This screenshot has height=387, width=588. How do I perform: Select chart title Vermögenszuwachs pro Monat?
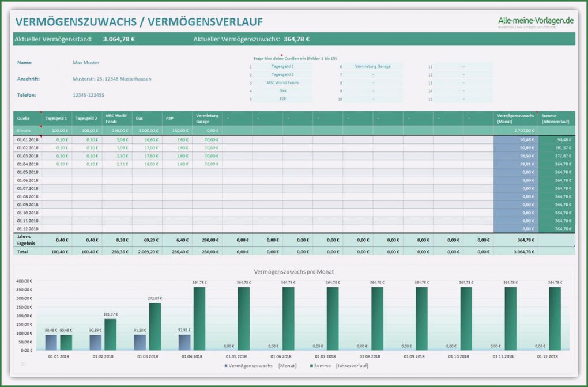[x=293, y=271]
